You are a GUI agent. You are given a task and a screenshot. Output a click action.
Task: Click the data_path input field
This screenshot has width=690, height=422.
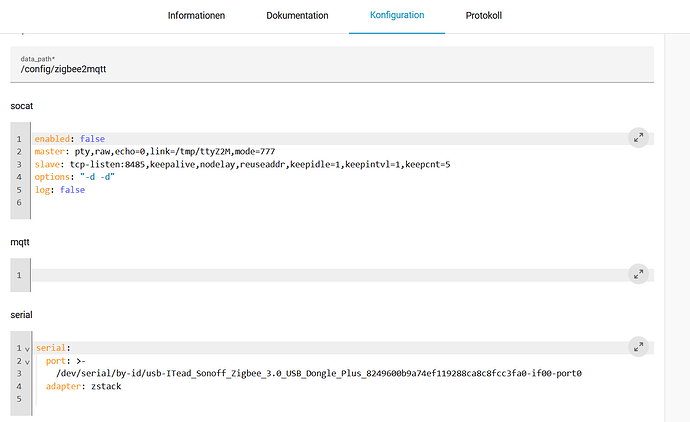(332, 64)
